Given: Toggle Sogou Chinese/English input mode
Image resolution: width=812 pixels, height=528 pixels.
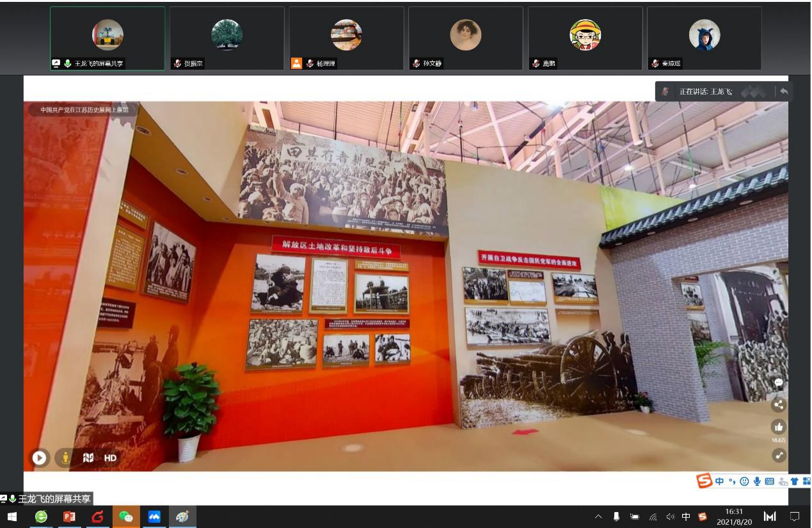Looking at the screenshot, I should pos(719,481).
